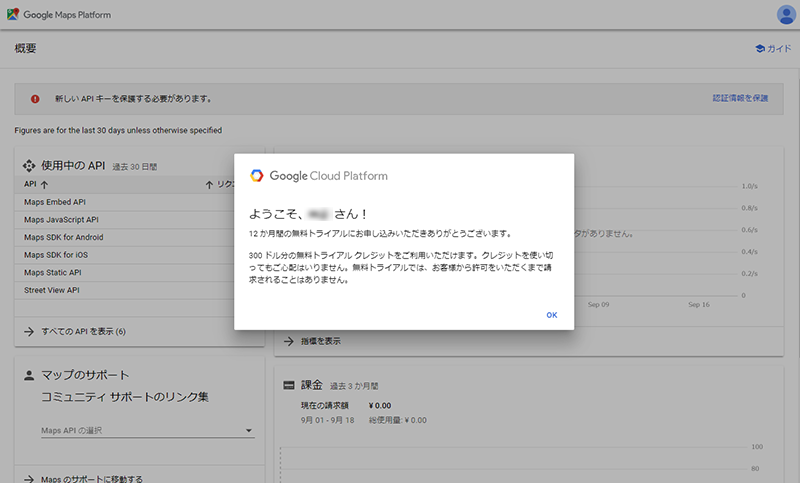
Task: Click the Sep 09 chart axis label
Action: 598,304
